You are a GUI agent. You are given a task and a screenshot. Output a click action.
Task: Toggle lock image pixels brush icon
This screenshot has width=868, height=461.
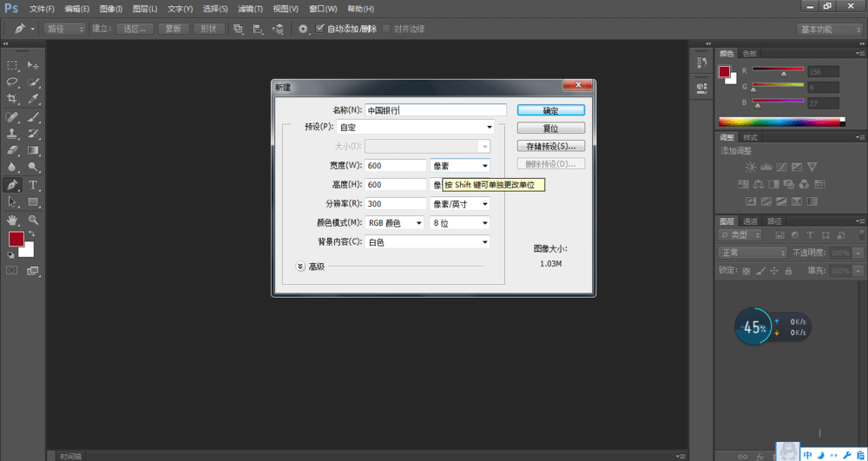tap(760, 271)
